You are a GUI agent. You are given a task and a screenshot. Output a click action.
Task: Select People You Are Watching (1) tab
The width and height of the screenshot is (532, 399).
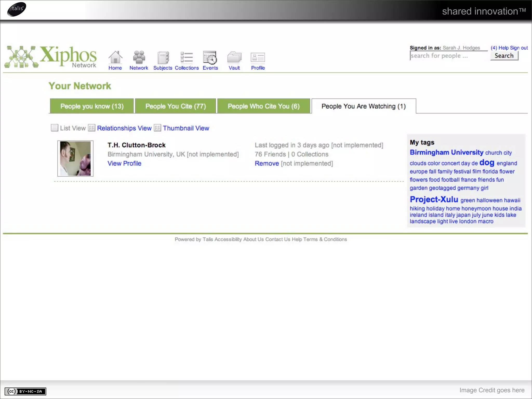(364, 106)
